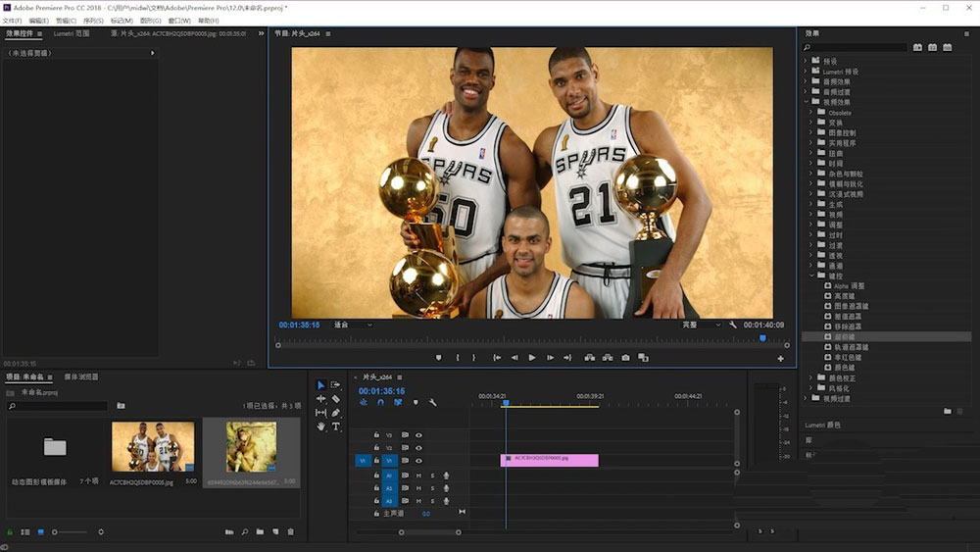The height and width of the screenshot is (552, 980).
Task: Open the 序列(S) menu
Action: pos(93,21)
